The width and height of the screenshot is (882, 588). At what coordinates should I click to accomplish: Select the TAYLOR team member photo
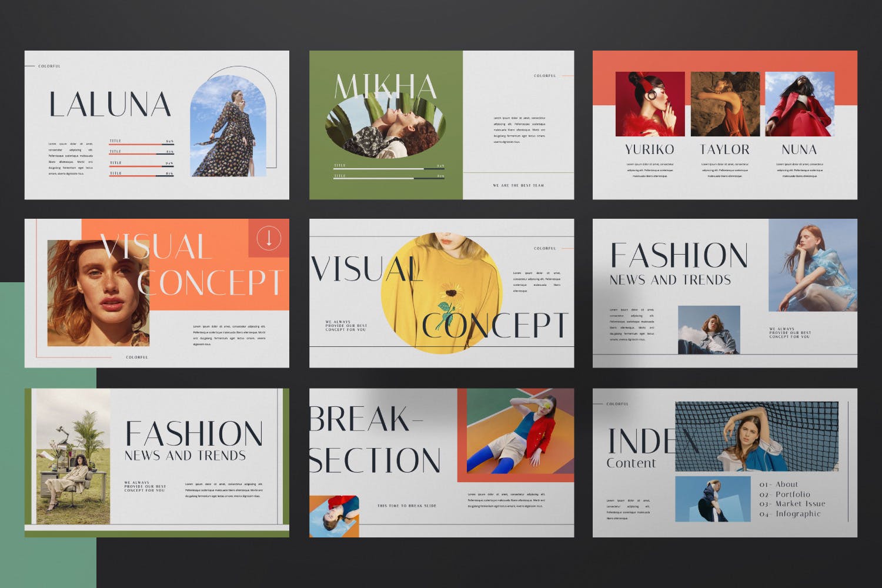pos(724,104)
